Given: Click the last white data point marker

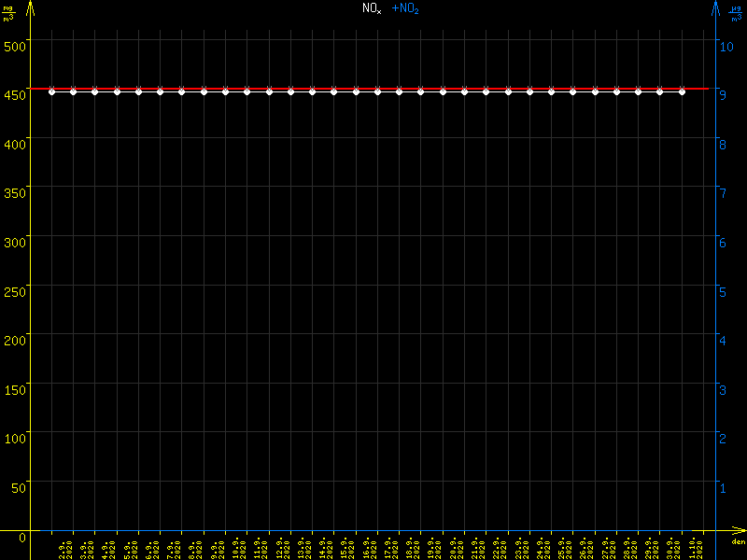Looking at the screenshot, I should 682,91.
